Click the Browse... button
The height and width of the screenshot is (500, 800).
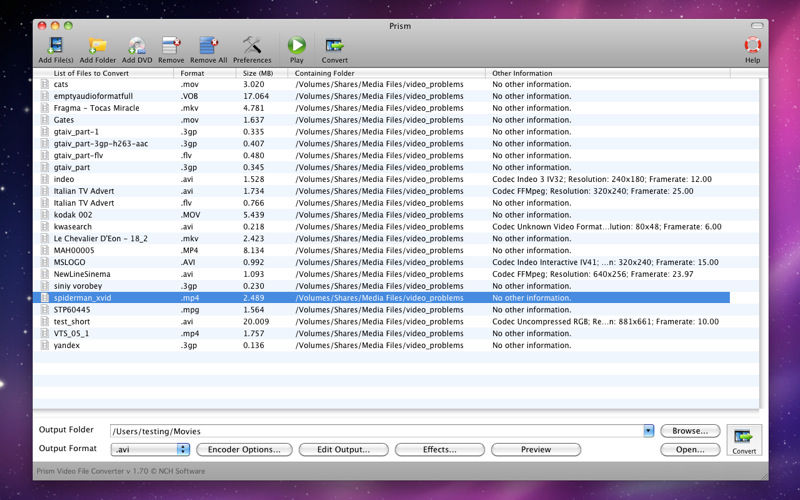690,431
